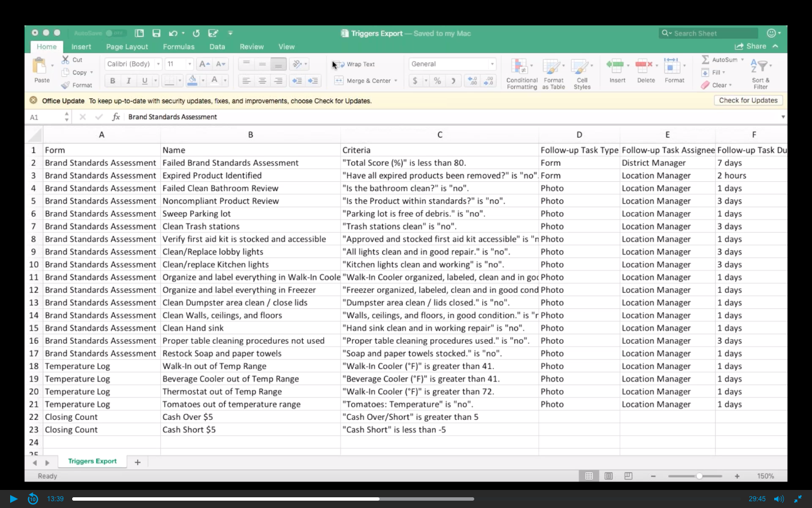Click the Format cells icon
Screen dimensions: 812x508
[672, 66]
